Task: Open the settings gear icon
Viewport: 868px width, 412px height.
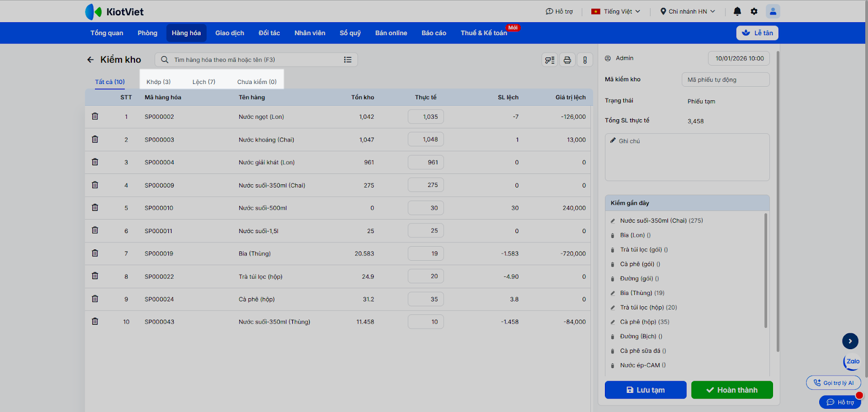Action: click(754, 11)
